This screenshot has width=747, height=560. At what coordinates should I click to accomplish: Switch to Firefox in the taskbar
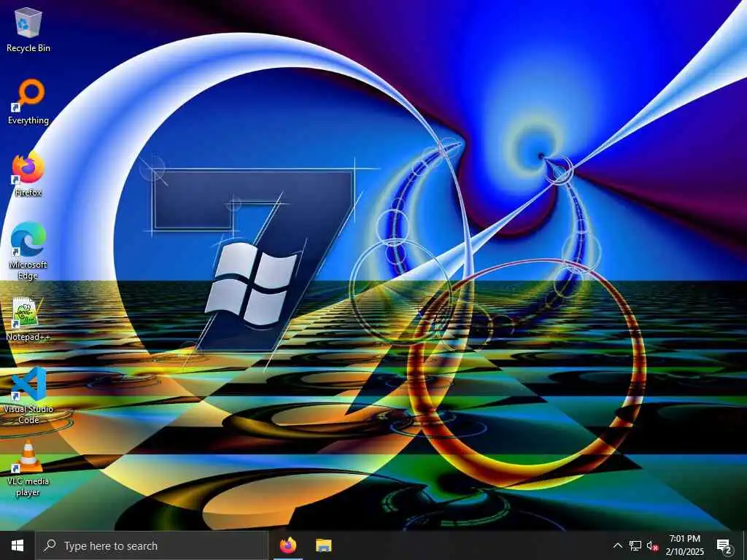click(287, 545)
